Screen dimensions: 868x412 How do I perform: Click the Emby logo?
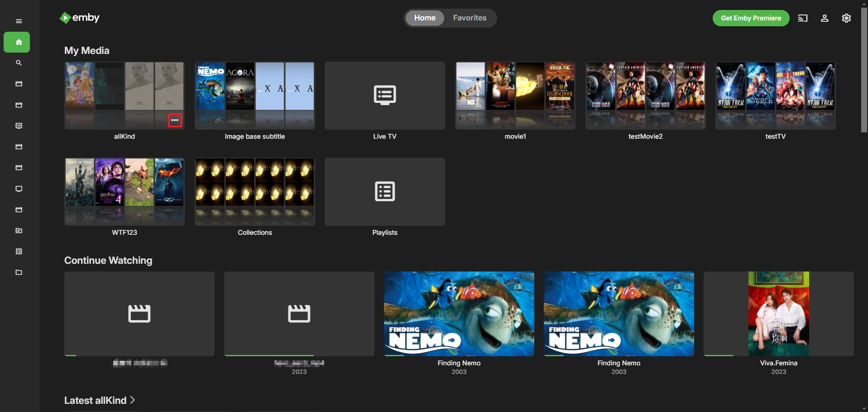coord(79,18)
